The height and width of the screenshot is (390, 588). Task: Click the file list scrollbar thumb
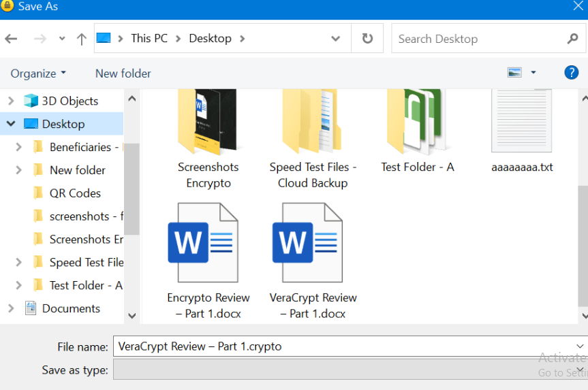tap(583, 246)
